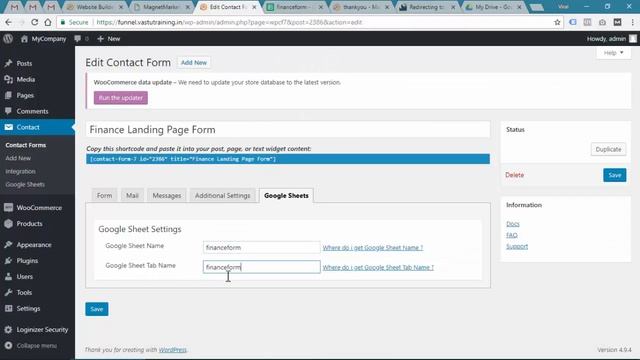Click the Plugins icon in sidebar

(8, 260)
